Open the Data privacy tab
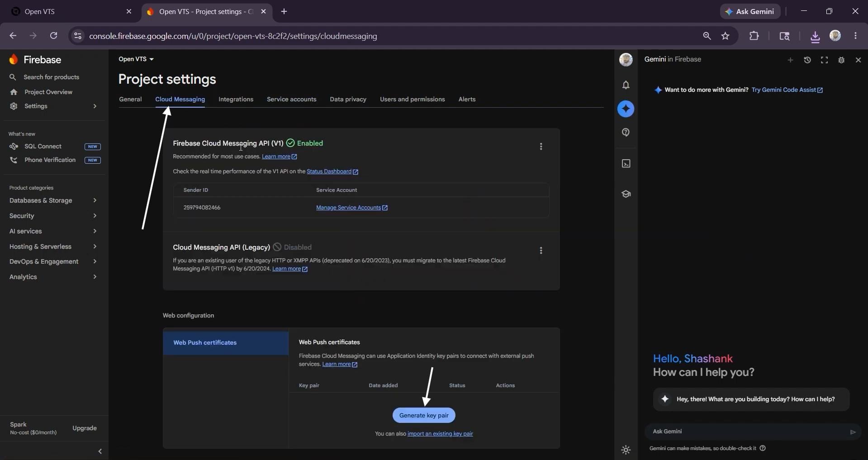 tap(348, 100)
